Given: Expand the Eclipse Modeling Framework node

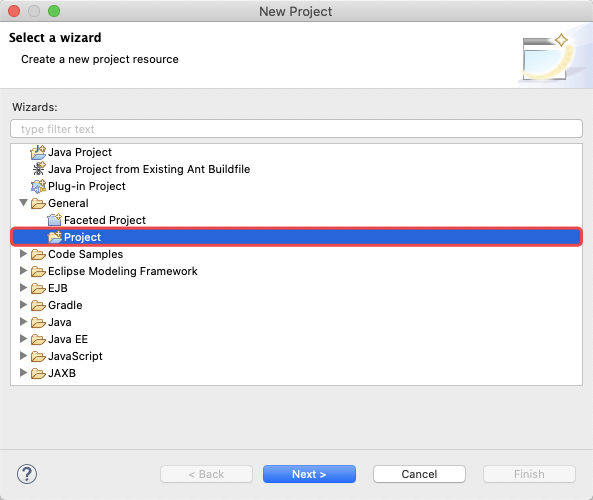Looking at the screenshot, I should point(23,271).
